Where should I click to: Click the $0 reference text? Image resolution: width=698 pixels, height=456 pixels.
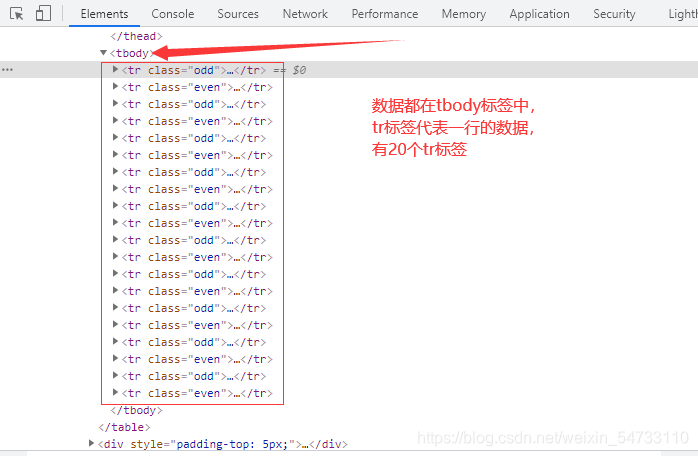299,70
